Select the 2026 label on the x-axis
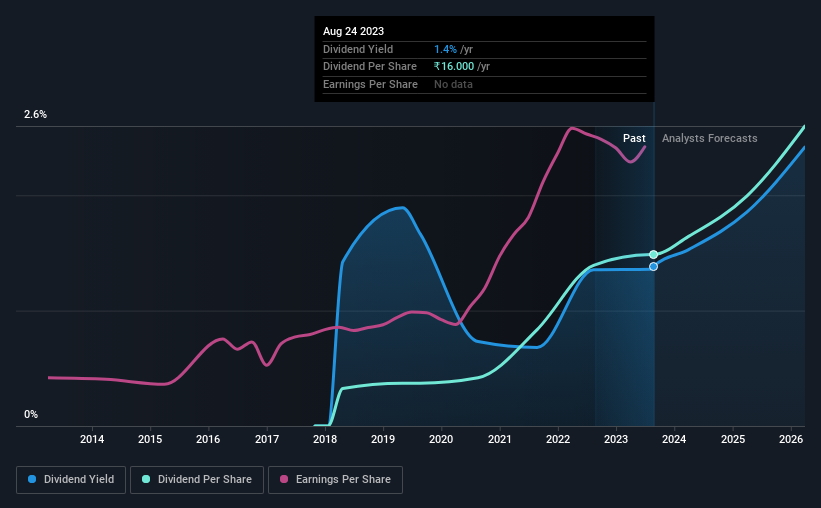Image resolution: width=821 pixels, height=508 pixels. 791,439
